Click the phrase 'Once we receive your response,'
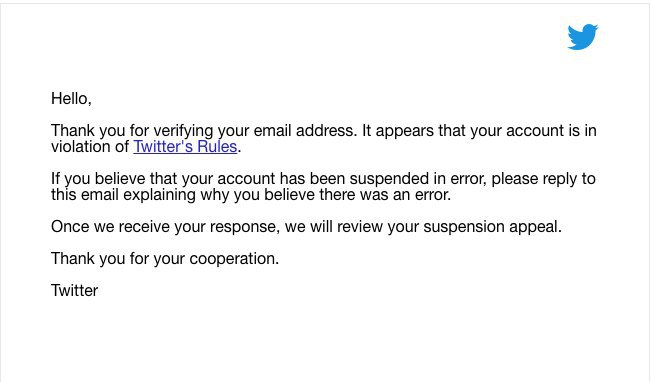651x382 pixels. [166, 227]
